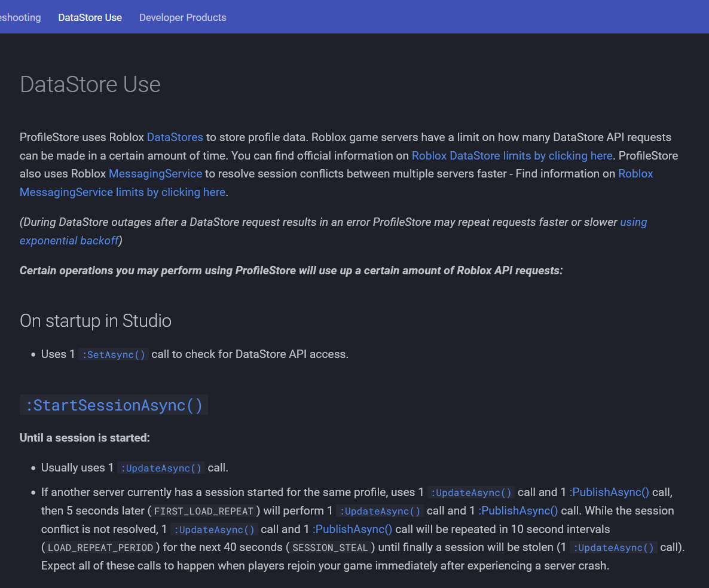Click the SESSION_STEAL code label
The height and width of the screenshot is (588, 709).
click(329, 548)
